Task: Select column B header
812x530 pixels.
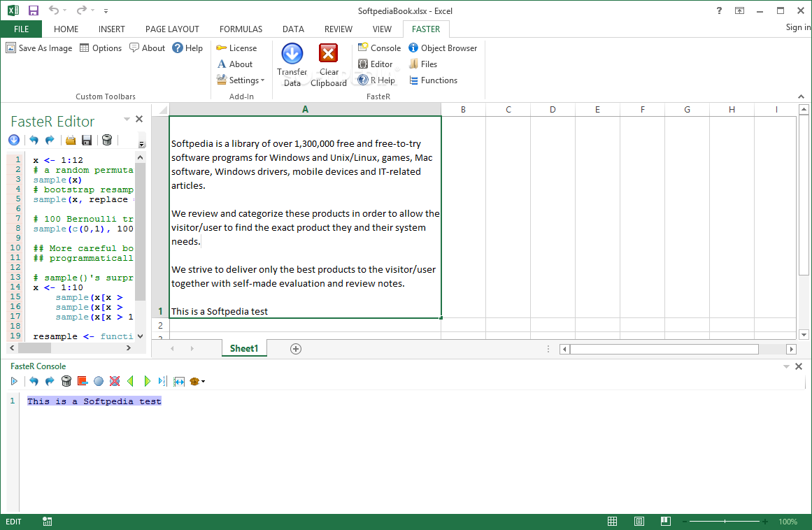Action: tap(463, 109)
